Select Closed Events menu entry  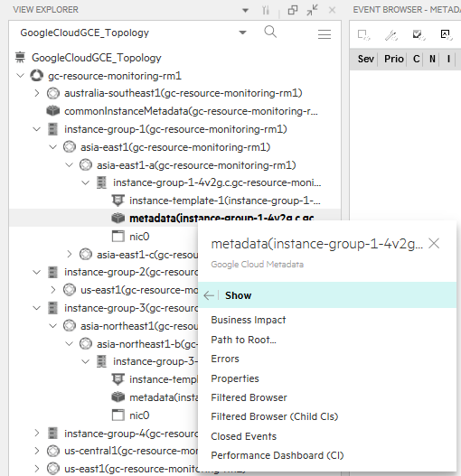(244, 436)
